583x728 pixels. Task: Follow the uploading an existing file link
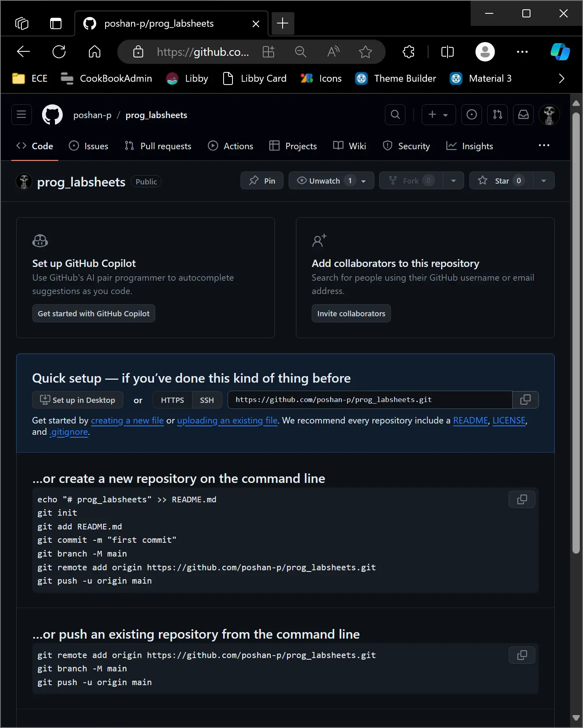[x=227, y=421]
